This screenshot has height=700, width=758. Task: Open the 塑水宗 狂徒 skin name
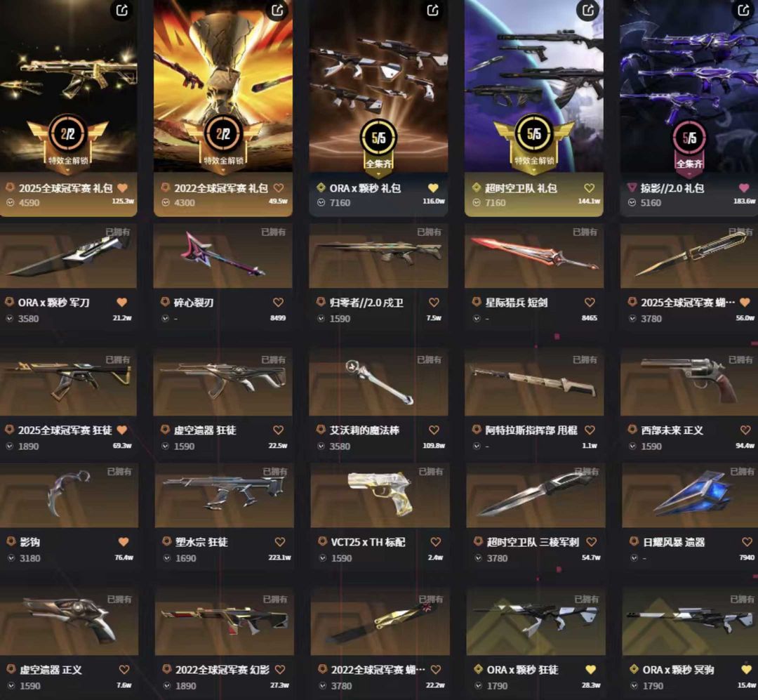[x=201, y=542]
